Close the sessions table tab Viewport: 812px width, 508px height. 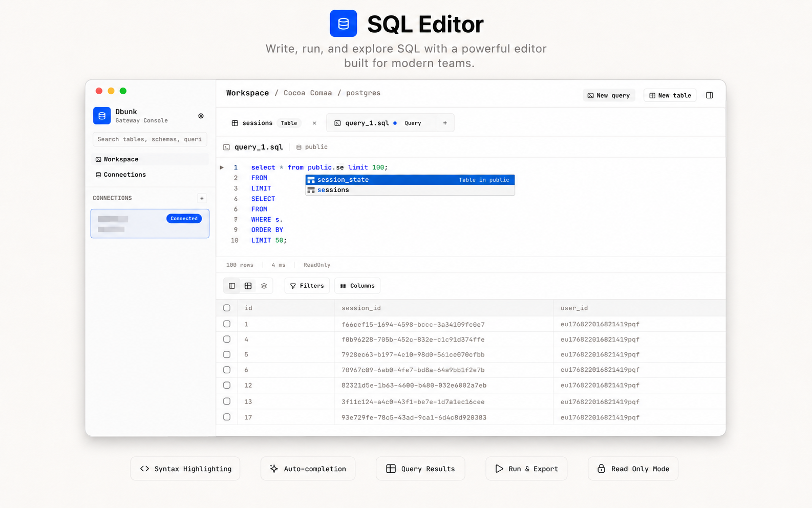(x=314, y=123)
